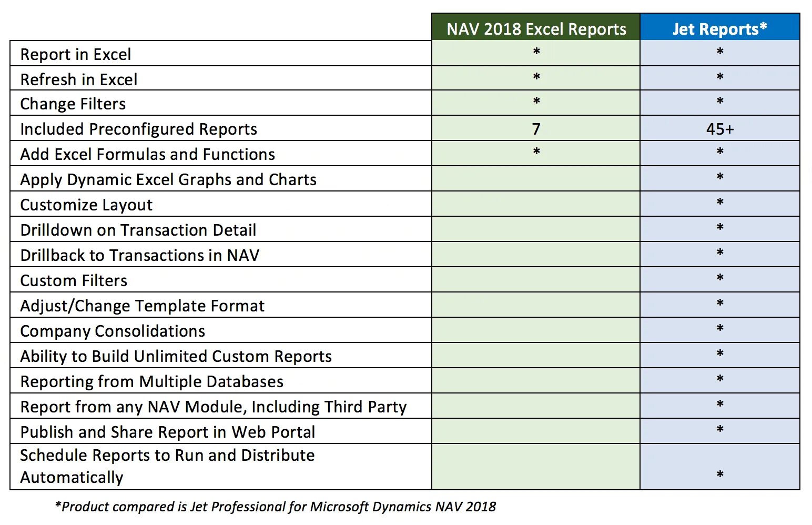Image resolution: width=812 pixels, height=525 pixels.
Task: Click the 'Company Consolidations' row label
Action: point(113,331)
